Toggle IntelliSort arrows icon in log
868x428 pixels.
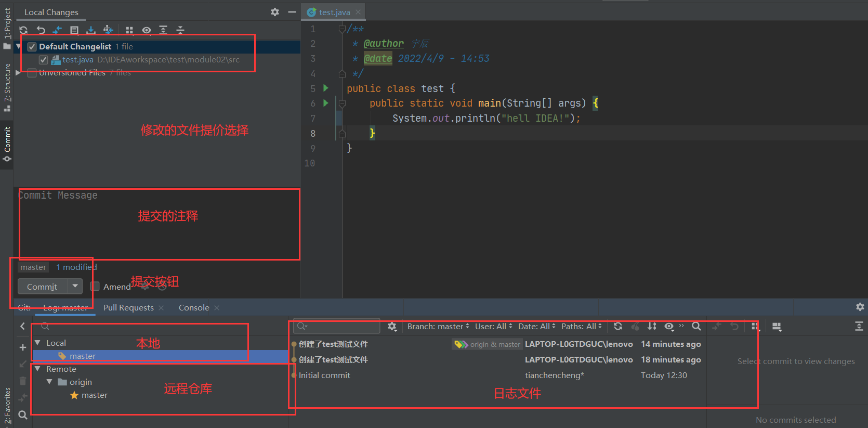pyautogui.click(x=652, y=327)
